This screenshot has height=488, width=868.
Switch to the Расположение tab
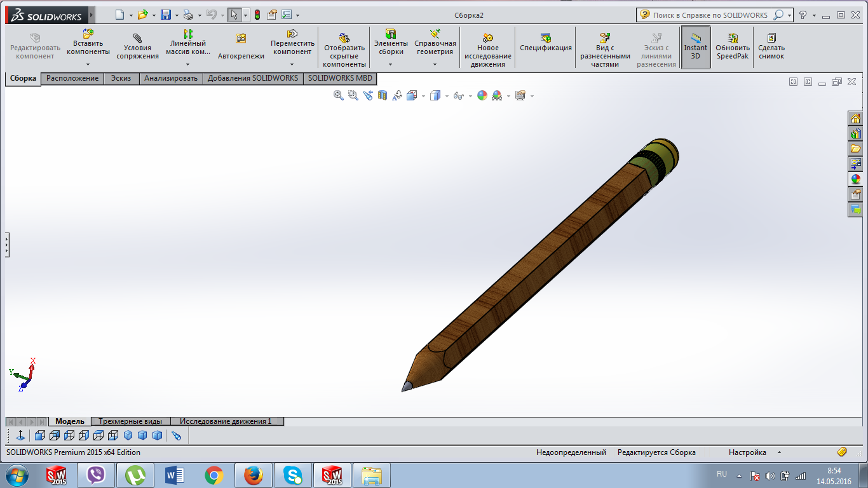coord(72,78)
